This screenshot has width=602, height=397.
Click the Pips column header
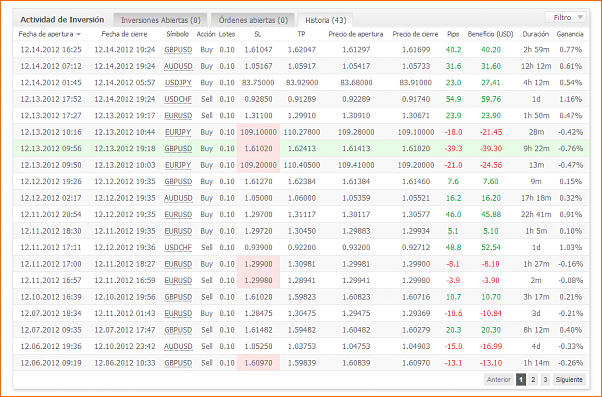(453, 34)
